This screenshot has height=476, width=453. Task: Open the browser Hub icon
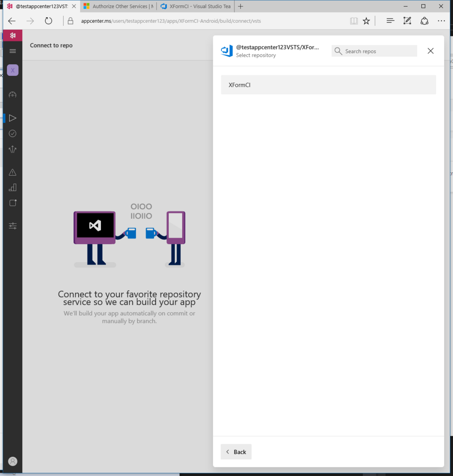[x=390, y=20]
